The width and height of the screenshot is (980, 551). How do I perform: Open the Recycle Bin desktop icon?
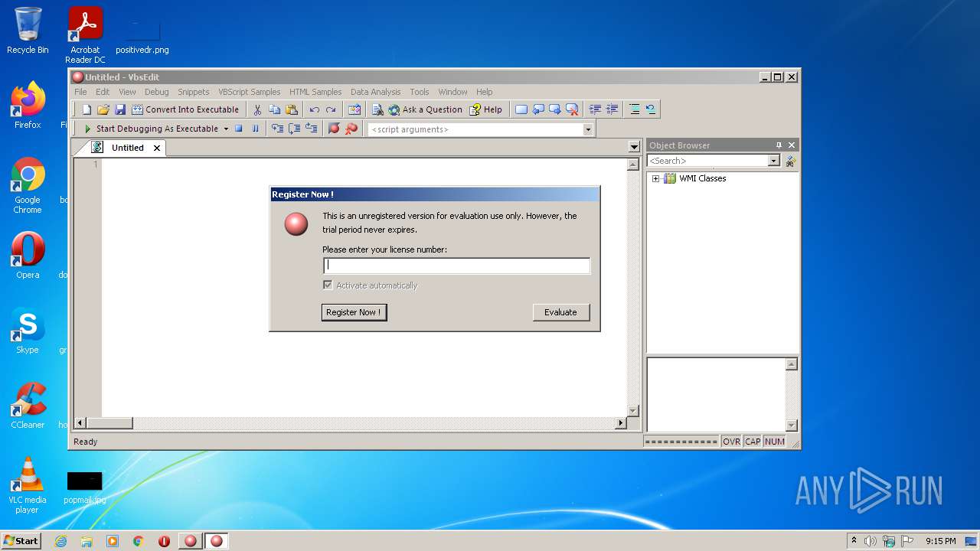click(x=28, y=31)
